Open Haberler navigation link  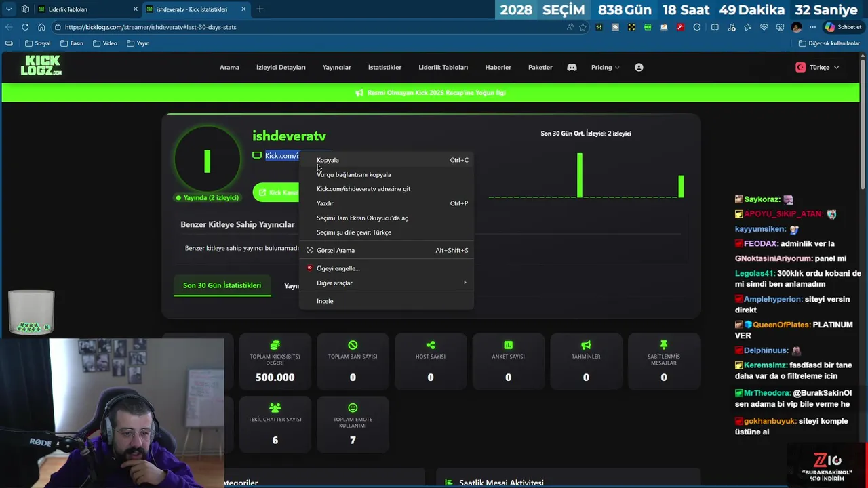click(498, 68)
